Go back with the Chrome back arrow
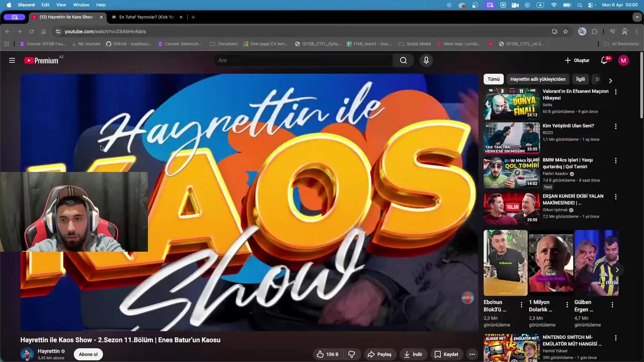The height and width of the screenshot is (362, 644). click(x=7, y=31)
